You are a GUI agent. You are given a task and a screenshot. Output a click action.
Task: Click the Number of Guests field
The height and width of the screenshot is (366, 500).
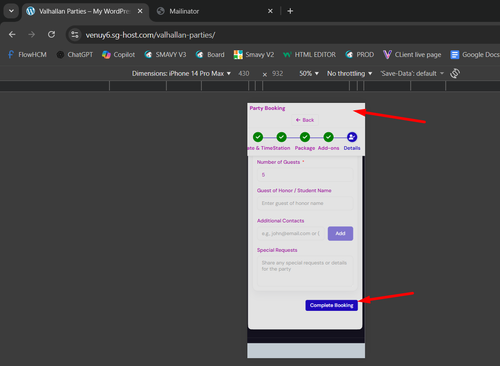tap(305, 175)
